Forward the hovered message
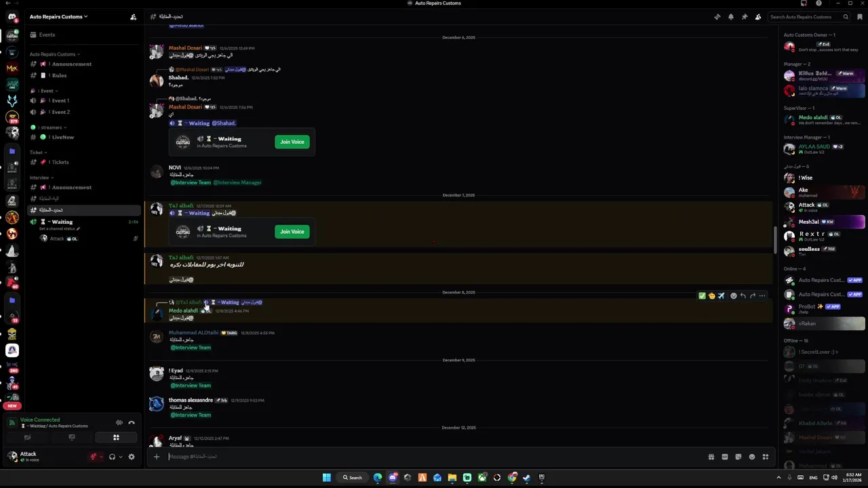Image resolution: width=868 pixels, height=488 pixels. tap(753, 296)
